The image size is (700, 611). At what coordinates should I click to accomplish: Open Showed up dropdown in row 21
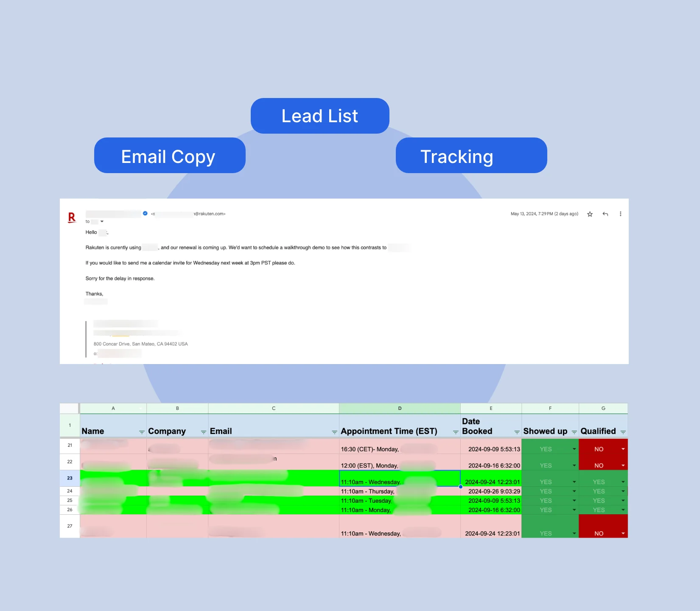point(574,449)
